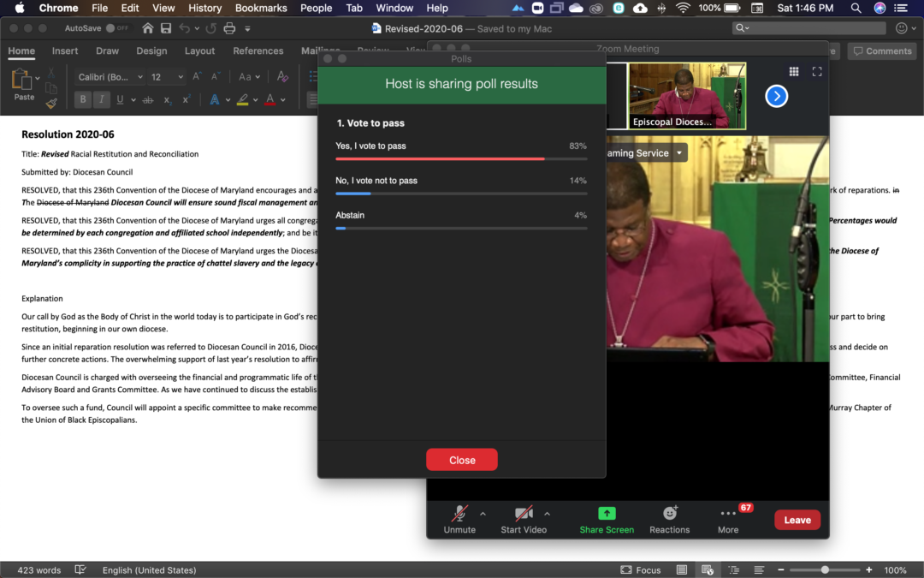This screenshot has height=578, width=924.
Task: Enter full screen in the Zoom Meeting window
Action: click(817, 72)
